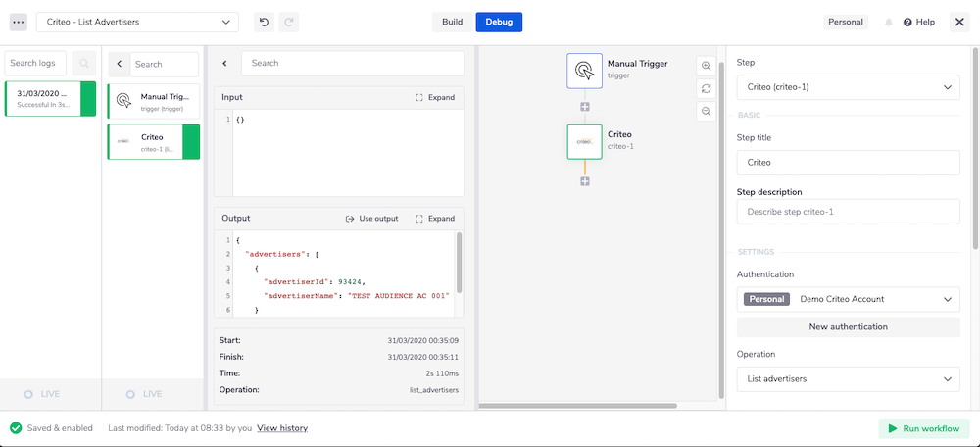This screenshot has height=447, width=980.
Task: Click the redo arrow button
Action: click(289, 22)
